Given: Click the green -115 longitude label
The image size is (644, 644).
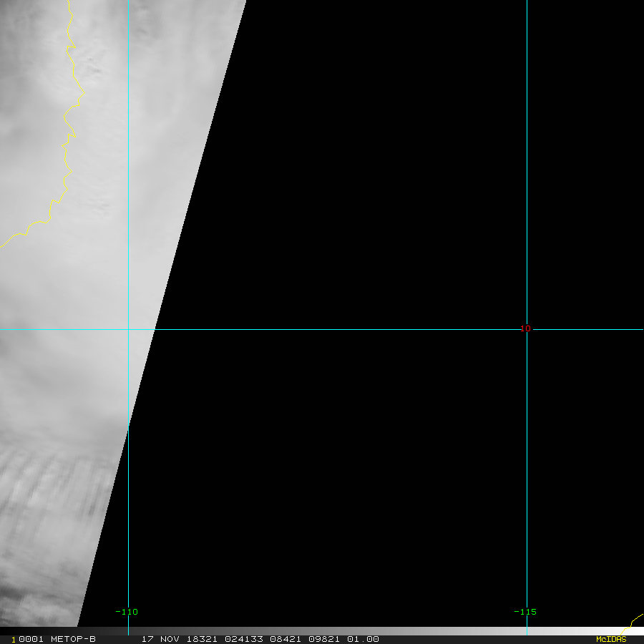Looking at the screenshot, I should pos(525,612).
